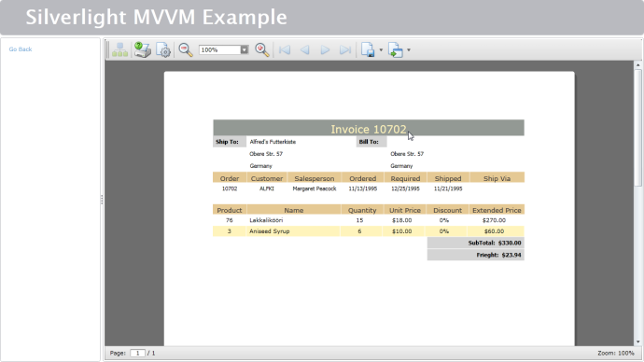Click the 12/25/1995 required date
This screenshot has width=644, height=362.
[x=405, y=188]
